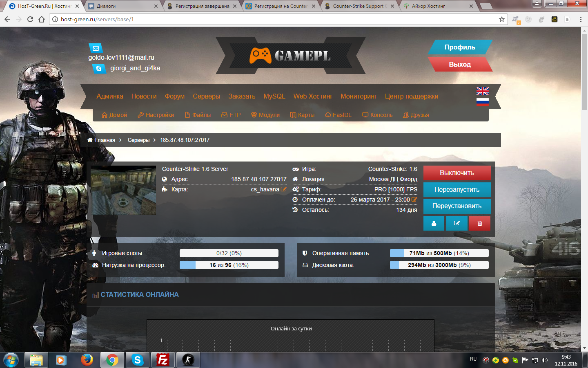Open Windows Explorer from taskbar
588x368 pixels.
click(x=36, y=360)
